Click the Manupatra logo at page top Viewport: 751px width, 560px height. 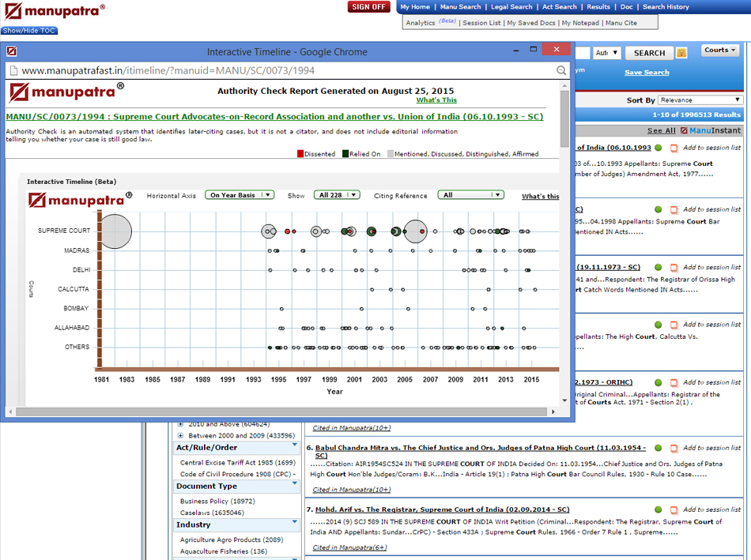coord(54,11)
